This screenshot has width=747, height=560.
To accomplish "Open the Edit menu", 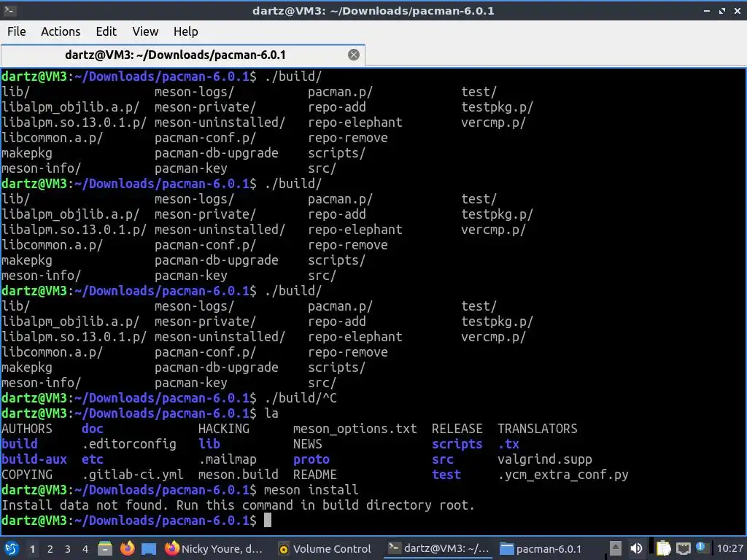I will click(x=106, y=31).
